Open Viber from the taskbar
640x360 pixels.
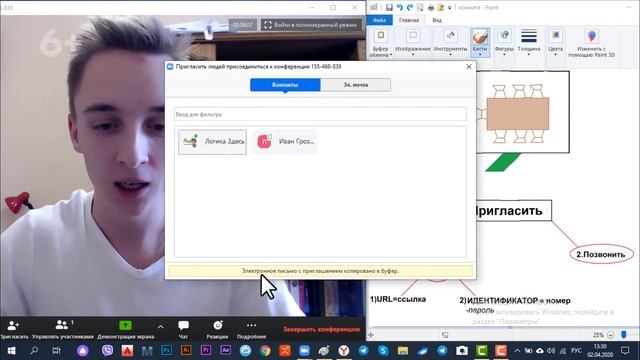[107, 351]
